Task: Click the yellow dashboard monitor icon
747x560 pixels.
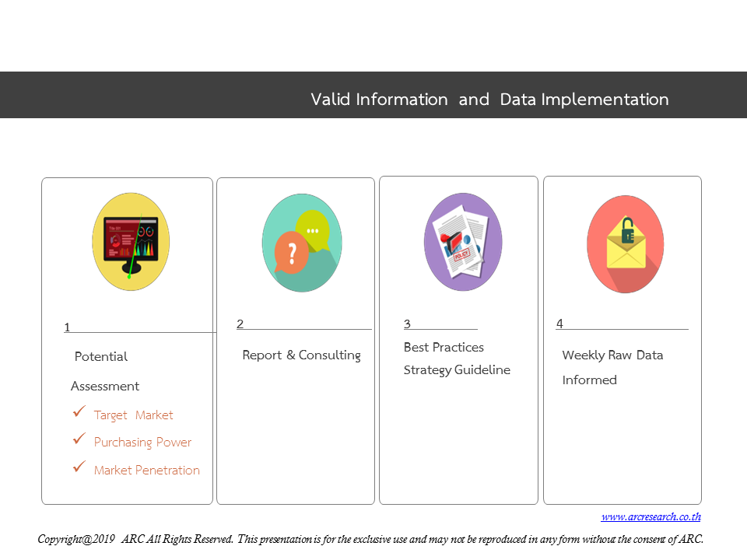Action: point(131,241)
